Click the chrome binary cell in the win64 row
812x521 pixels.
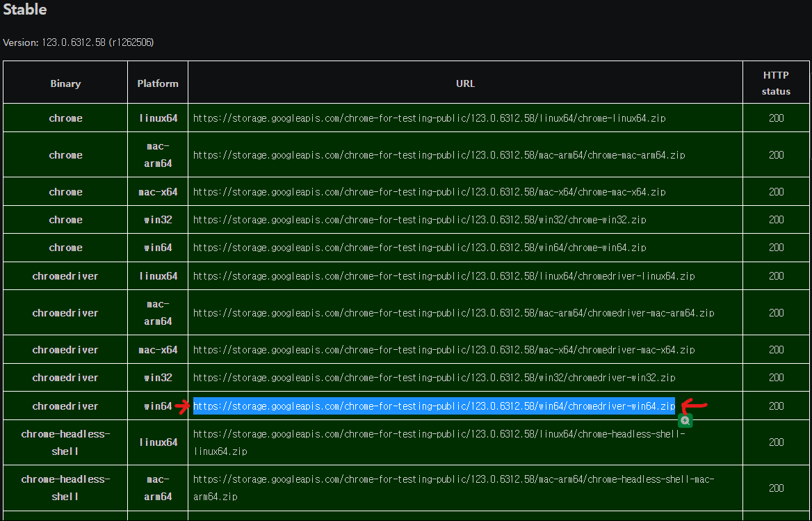click(65, 248)
